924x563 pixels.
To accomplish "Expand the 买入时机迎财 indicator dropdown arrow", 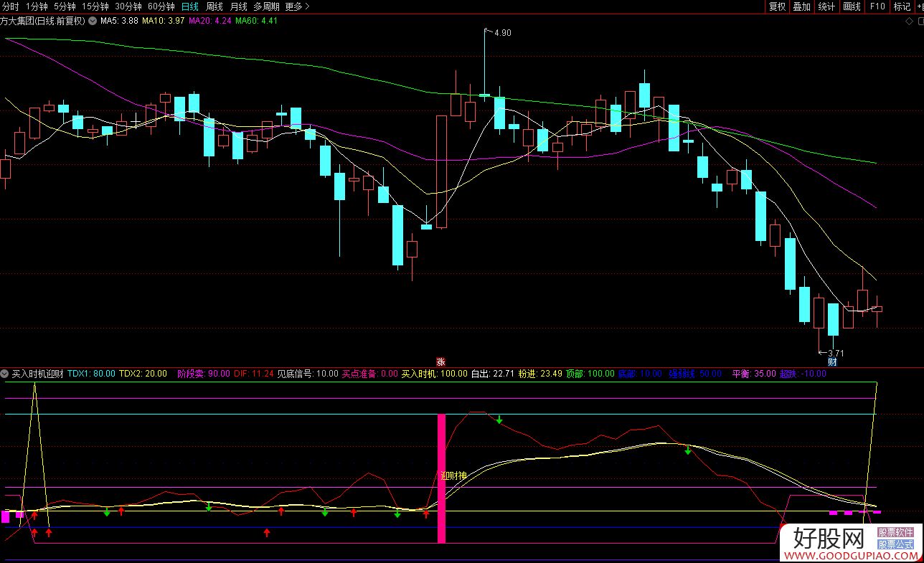I will pyautogui.click(x=5, y=374).
